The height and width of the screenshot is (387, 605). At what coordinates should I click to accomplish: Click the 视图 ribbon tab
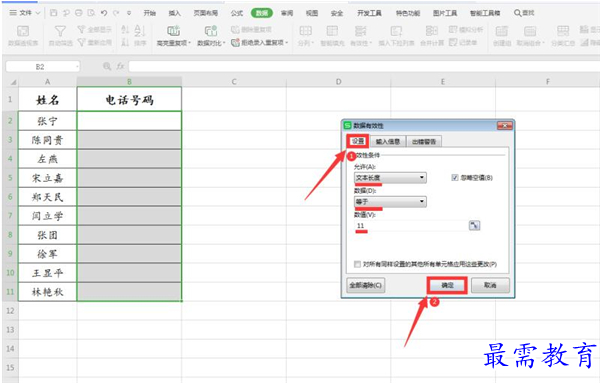(x=312, y=13)
